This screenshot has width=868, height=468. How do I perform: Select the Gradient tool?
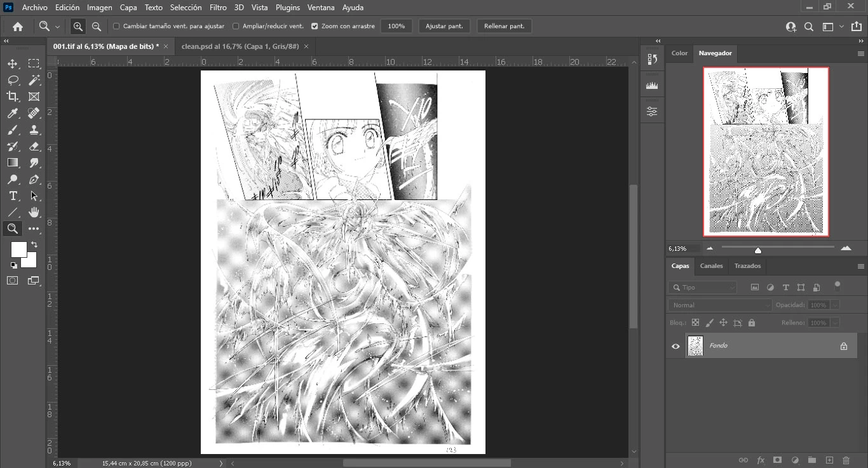[x=13, y=163]
